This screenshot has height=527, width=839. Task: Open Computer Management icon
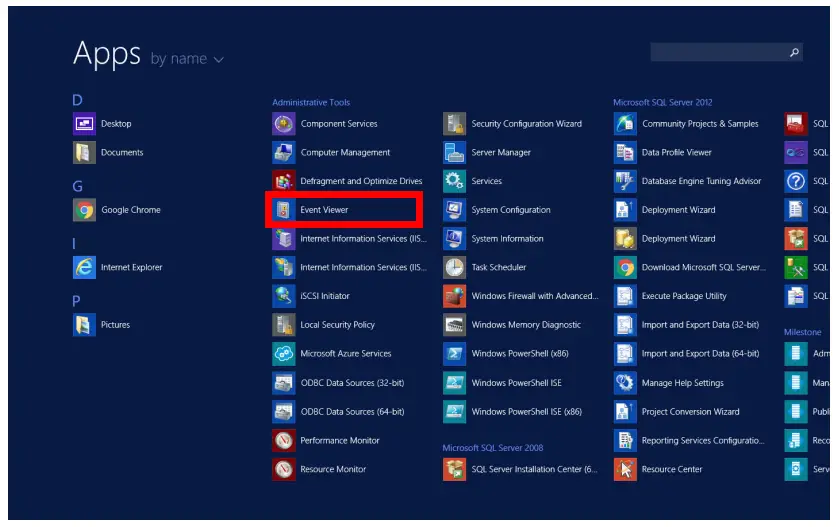click(284, 152)
